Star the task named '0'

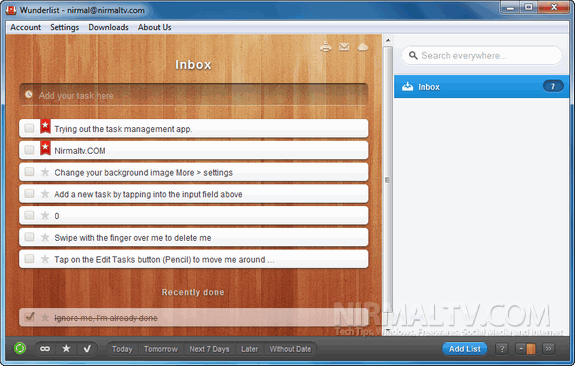(45, 215)
